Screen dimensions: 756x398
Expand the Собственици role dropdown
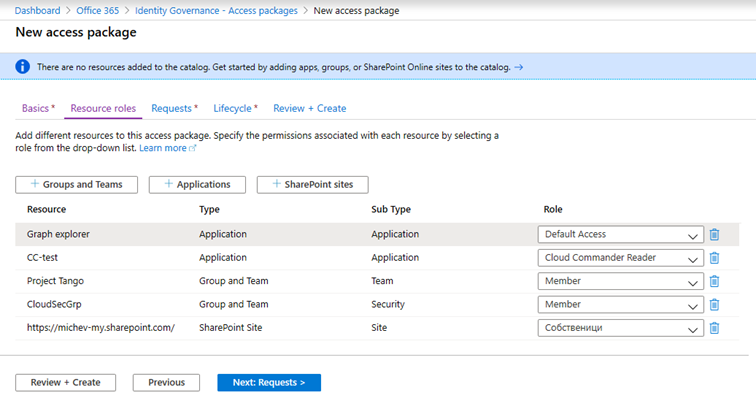click(x=621, y=328)
